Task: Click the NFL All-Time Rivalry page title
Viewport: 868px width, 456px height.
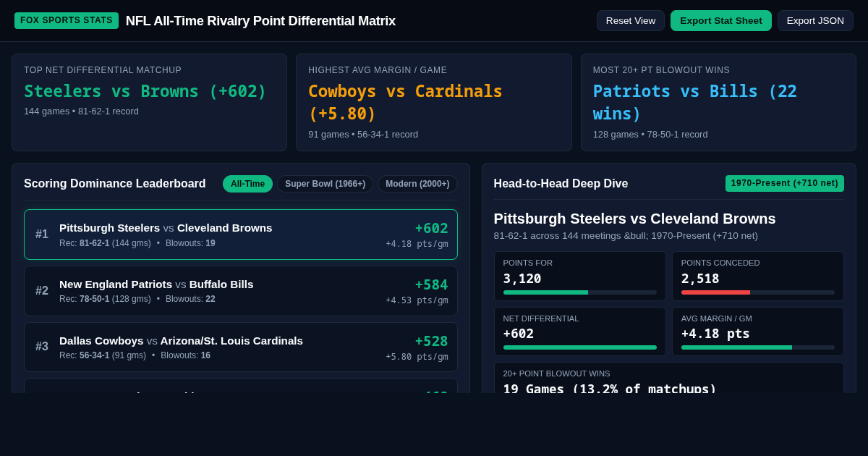Action: [x=260, y=21]
